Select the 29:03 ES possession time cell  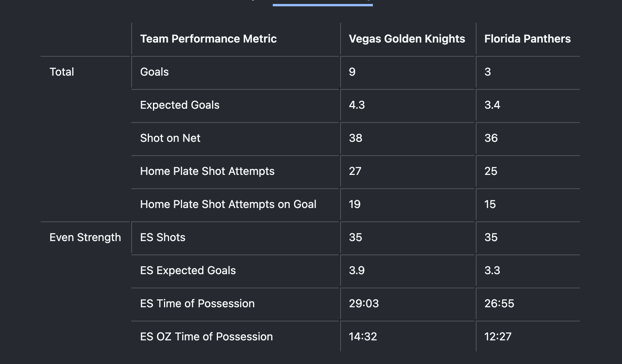pyautogui.click(x=364, y=303)
